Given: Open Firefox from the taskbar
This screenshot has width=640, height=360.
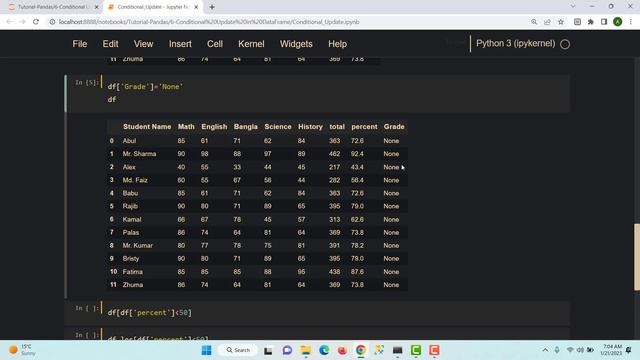Looking at the screenshot, I should (x=342, y=350).
